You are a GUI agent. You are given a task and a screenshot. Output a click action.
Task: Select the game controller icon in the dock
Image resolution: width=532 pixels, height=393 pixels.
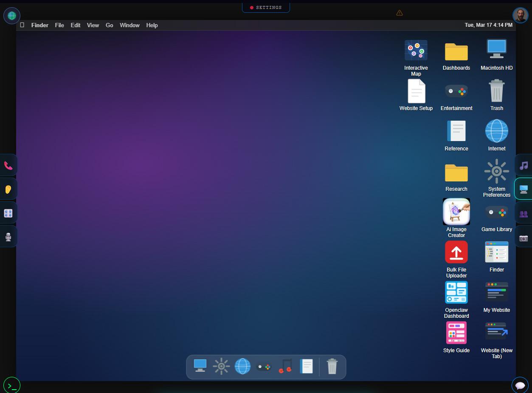(x=264, y=366)
